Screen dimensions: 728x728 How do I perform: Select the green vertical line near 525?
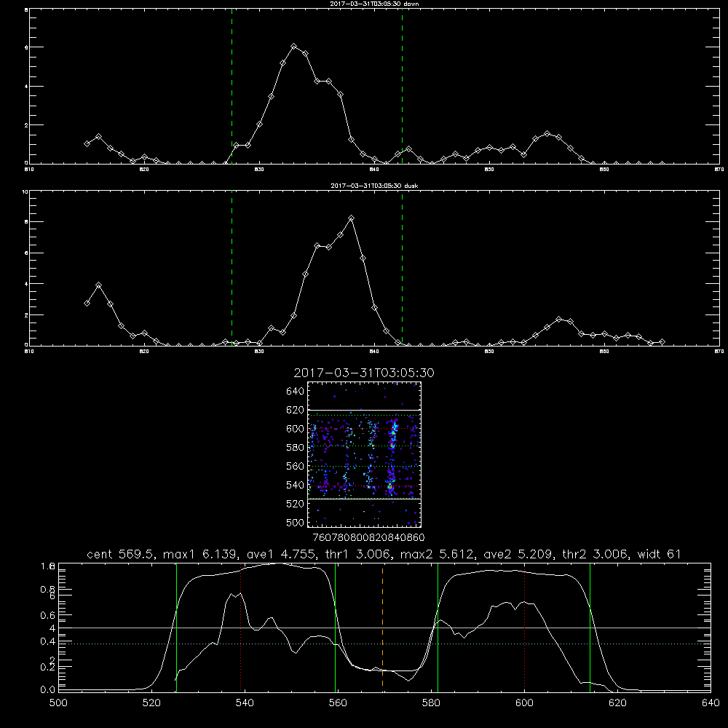[176, 627]
